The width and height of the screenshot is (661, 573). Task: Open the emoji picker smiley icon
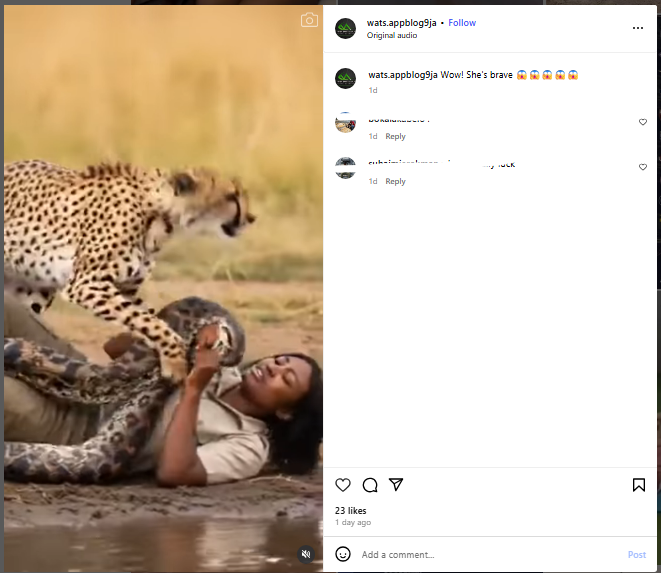pos(343,554)
